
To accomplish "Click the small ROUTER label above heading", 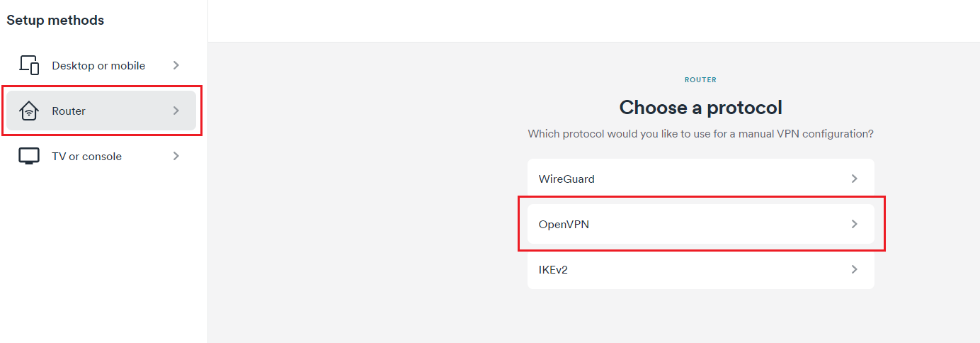I will tap(700, 80).
